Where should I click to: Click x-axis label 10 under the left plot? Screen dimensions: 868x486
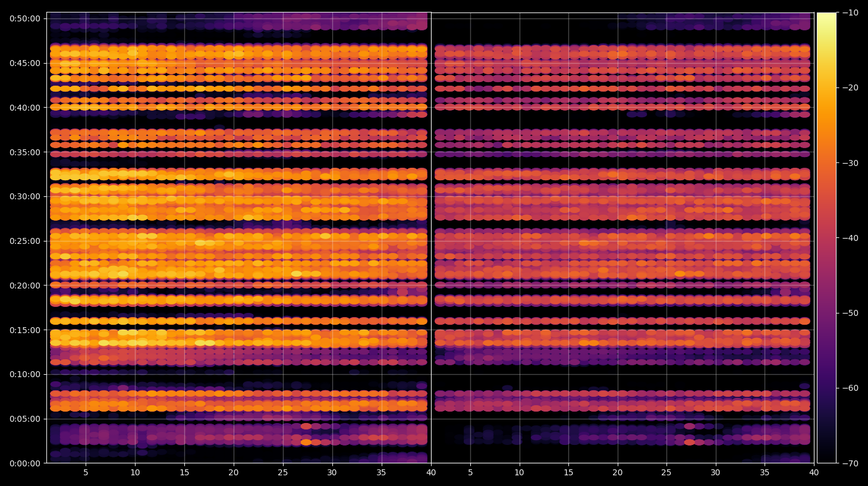135,473
